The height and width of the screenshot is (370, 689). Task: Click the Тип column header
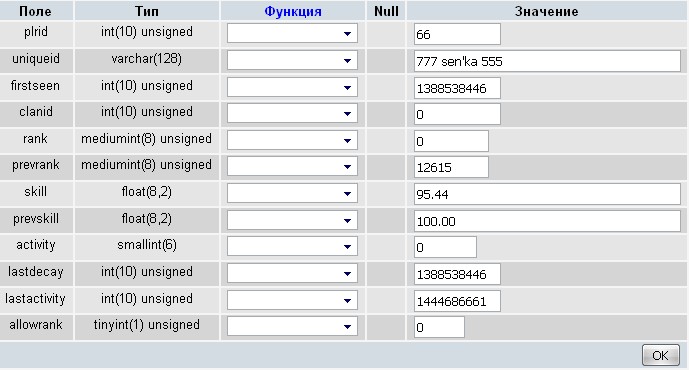(147, 11)
